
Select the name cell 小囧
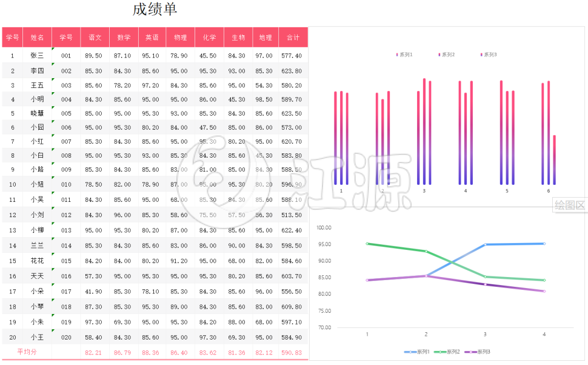[x=37, y=127]
